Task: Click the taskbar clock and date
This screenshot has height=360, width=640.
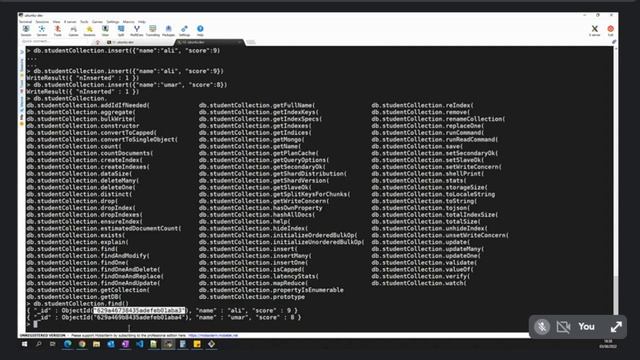Action: coord(608,344)
